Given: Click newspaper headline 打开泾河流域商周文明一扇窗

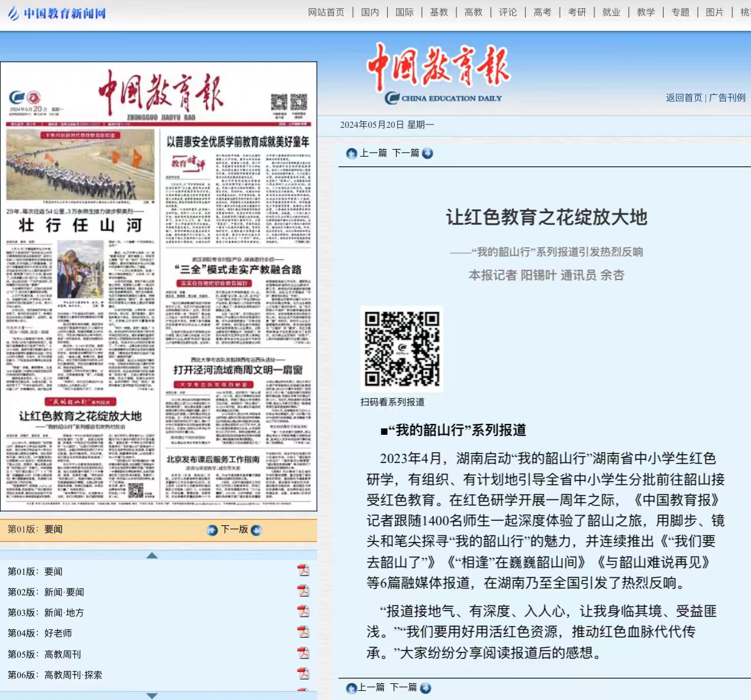Looking at the screenshot, I should [x=237, y=370].
